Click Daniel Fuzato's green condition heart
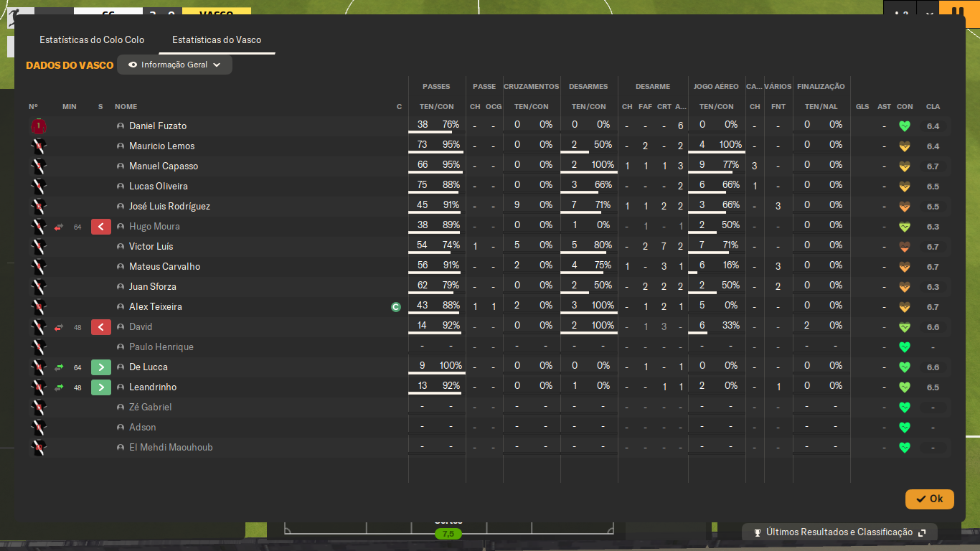The image size is (980, 551). click(905, 126)
